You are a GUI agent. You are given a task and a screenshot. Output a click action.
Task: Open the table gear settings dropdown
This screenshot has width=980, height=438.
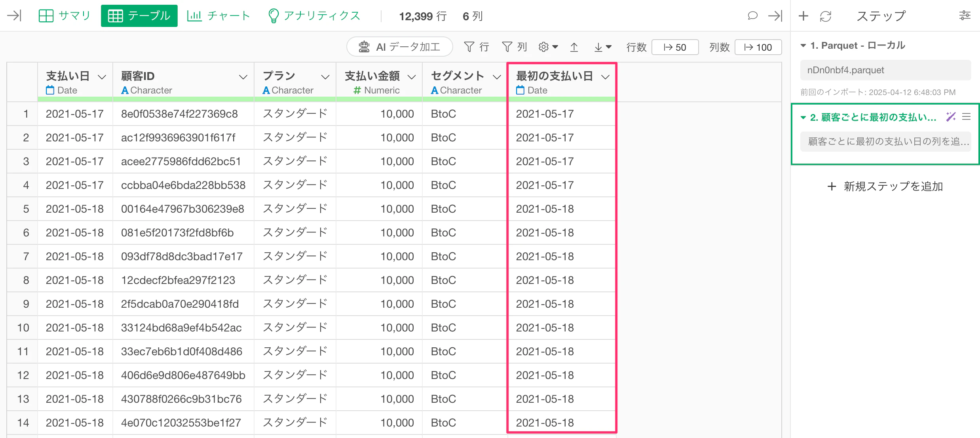(548, 47)
